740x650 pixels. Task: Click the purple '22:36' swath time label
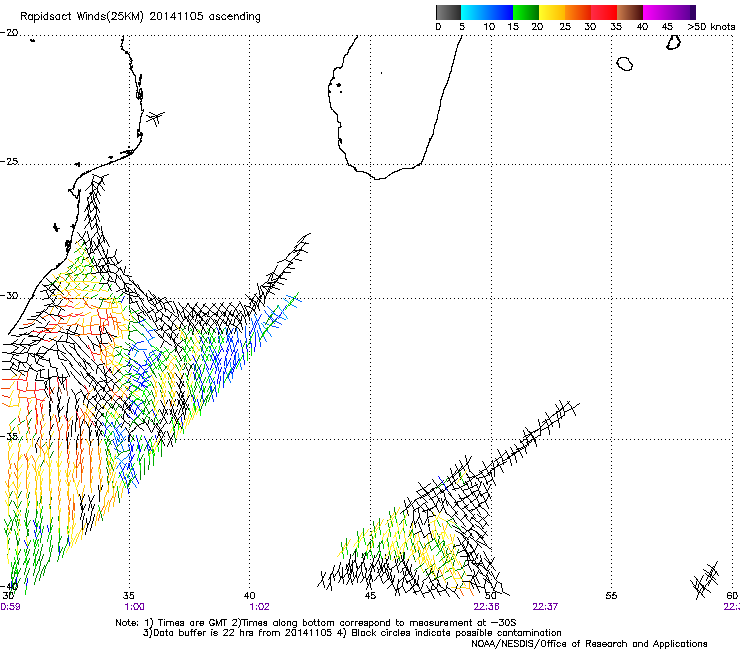pyautogui.click(x=487, y=607)
